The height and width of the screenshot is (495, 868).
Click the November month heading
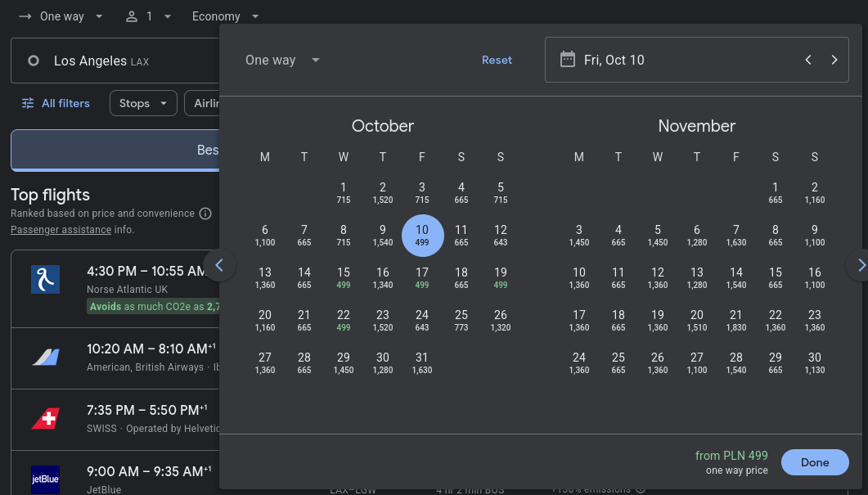point(696,126)
